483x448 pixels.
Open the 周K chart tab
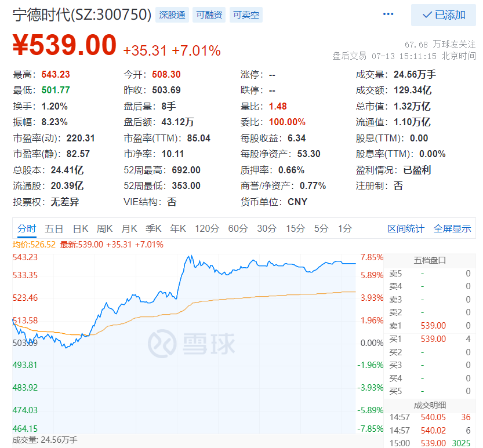click(105, 228)
